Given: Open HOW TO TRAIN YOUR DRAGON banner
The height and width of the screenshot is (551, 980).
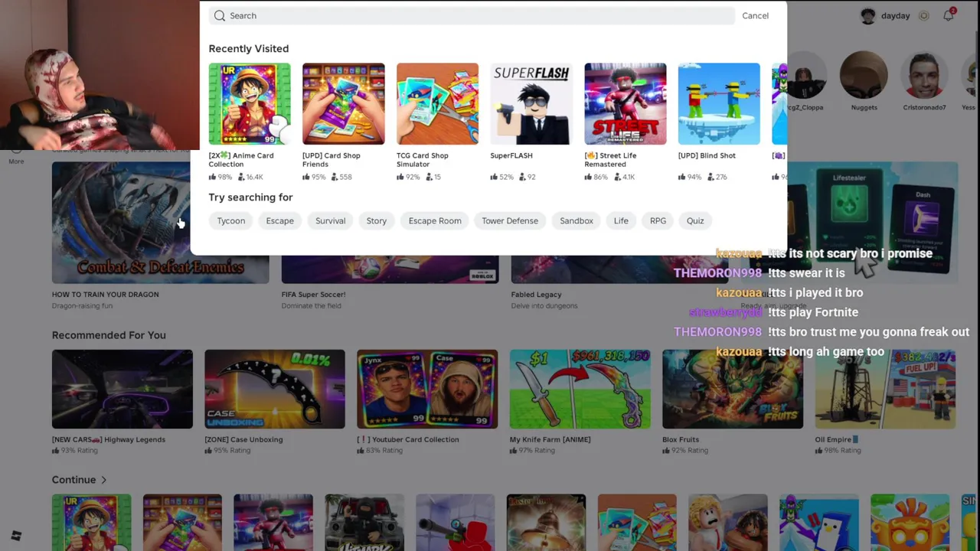Looking at the screenshot, I should (160, 222).
